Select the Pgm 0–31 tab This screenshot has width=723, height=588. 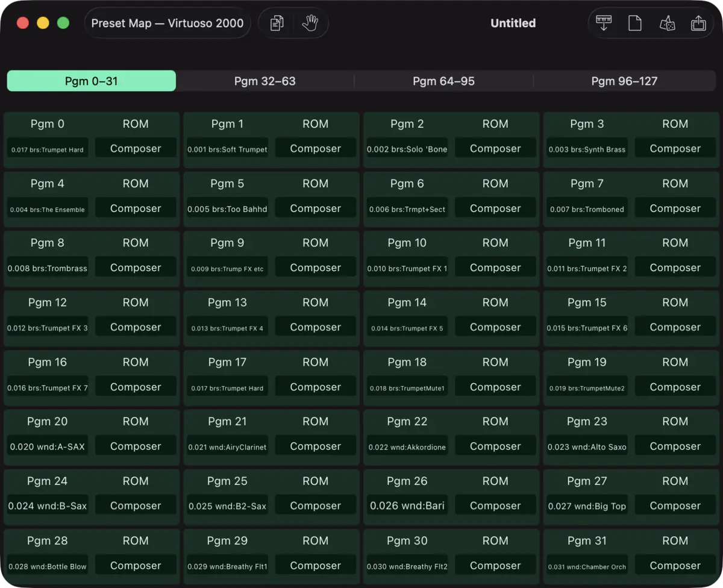coord(92,81)
